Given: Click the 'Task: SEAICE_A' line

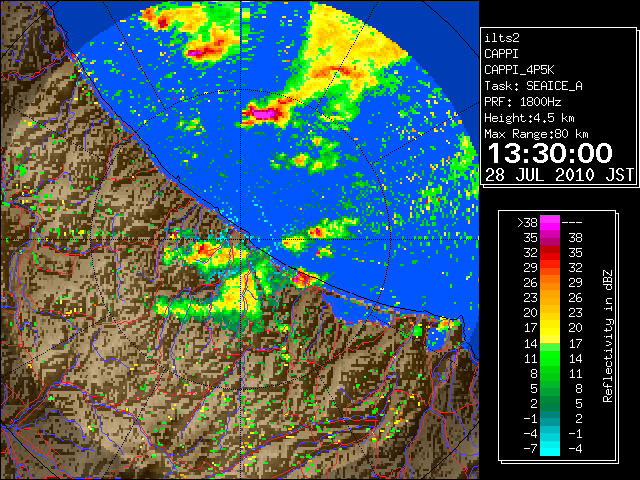Looking at the screenshot, I should click(x=533, y=86).
